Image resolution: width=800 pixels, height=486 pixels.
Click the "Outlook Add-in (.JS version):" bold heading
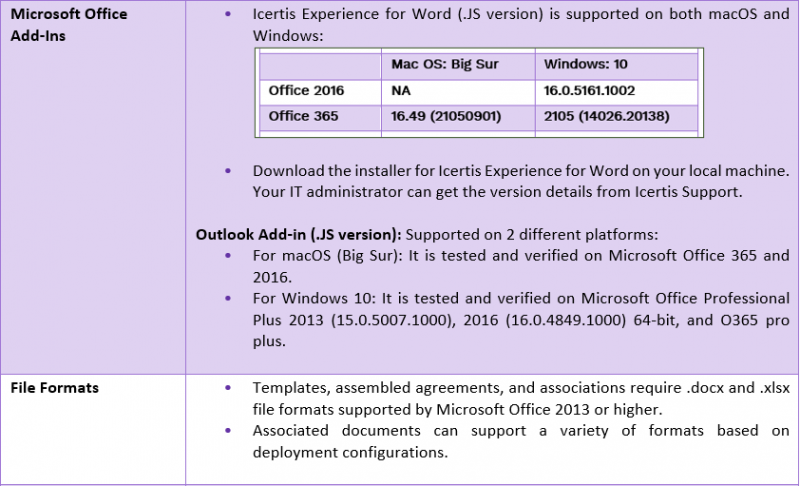[298, 235]
